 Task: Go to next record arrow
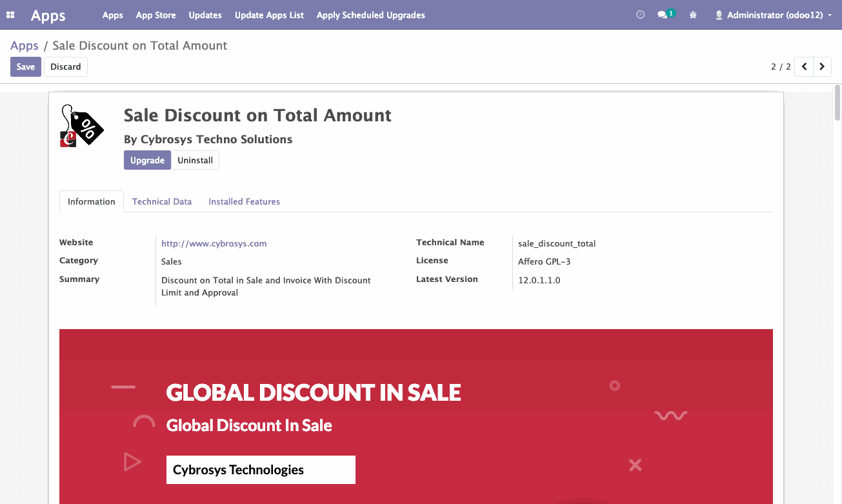(x=822, y=66)
